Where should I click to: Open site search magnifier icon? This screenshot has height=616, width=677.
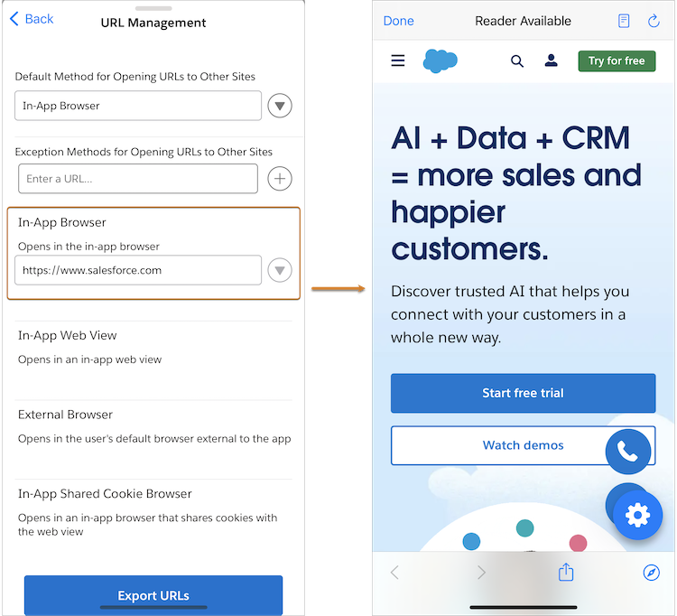tap(517, 61)
